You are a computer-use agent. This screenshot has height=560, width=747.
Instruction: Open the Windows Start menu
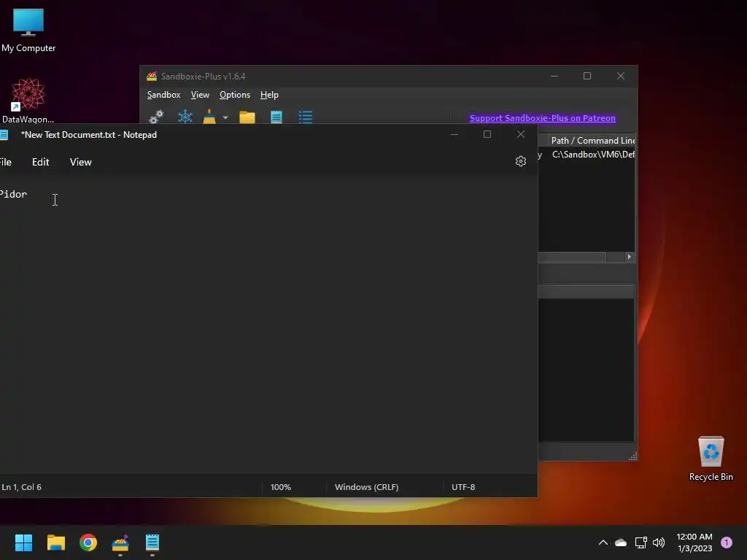[x=23, y=542]
